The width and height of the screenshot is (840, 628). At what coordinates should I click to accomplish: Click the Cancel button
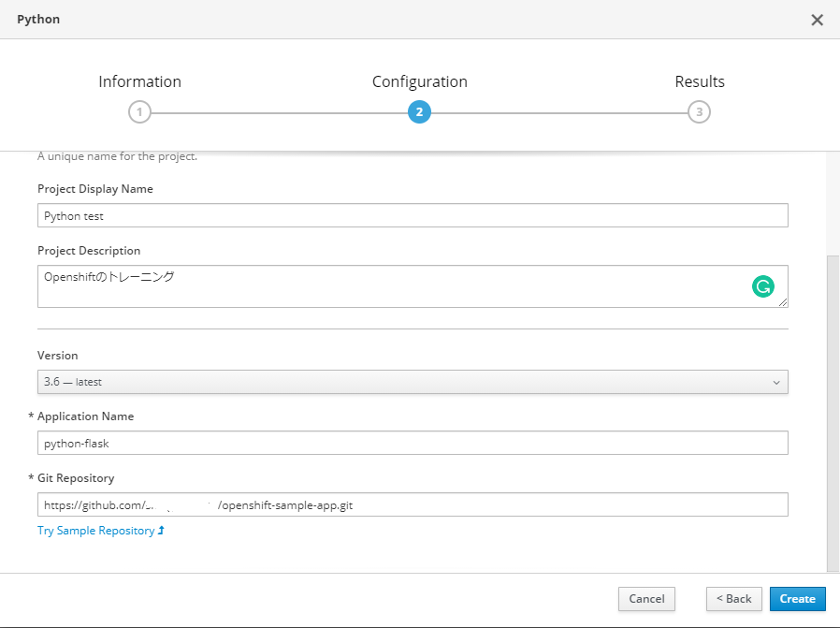click(646, 599)
